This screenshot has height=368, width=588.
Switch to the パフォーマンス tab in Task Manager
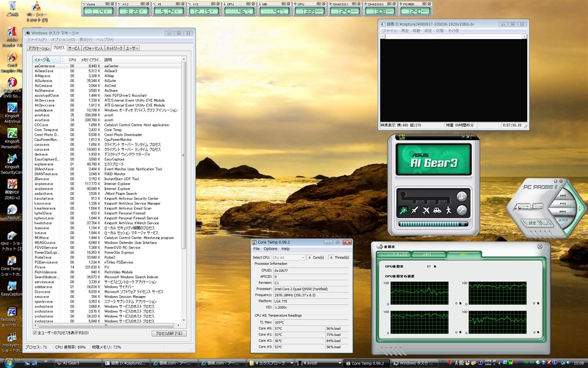(93, 48)
